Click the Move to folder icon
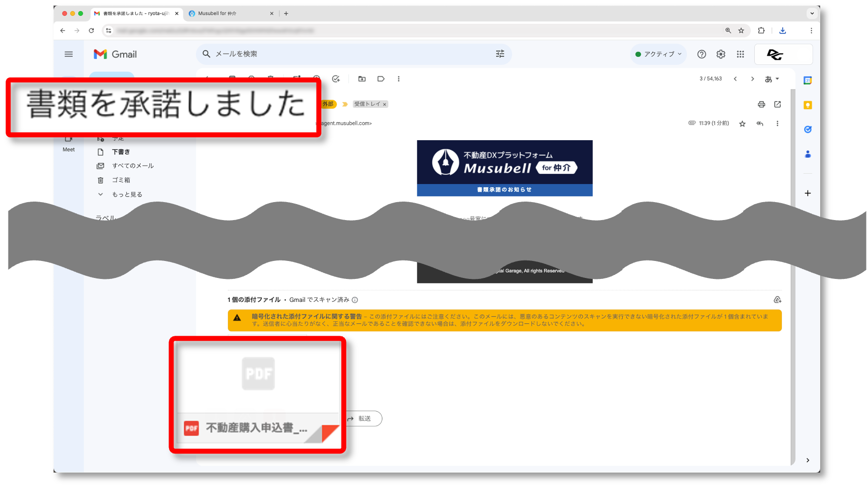The image size is (868, 489). tap(362, 79)
